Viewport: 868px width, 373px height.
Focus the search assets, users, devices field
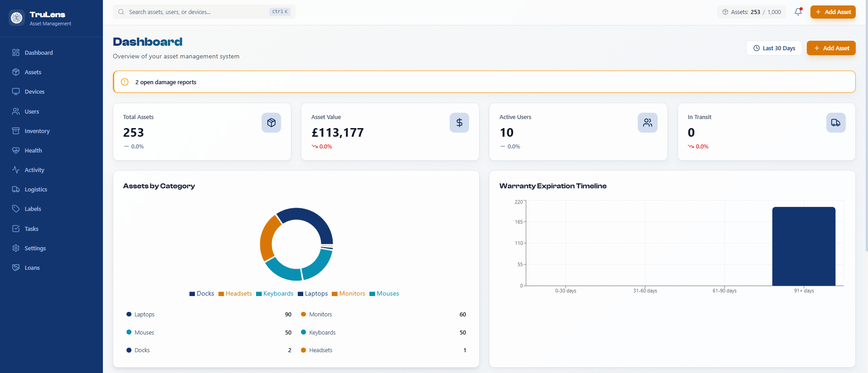(x=204, y=12)
